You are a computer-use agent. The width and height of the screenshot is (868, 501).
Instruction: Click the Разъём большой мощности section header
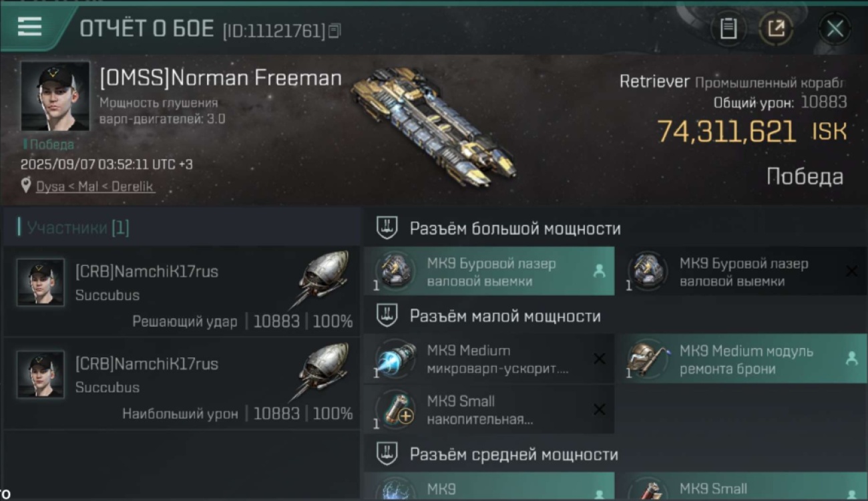coord(515,228)
